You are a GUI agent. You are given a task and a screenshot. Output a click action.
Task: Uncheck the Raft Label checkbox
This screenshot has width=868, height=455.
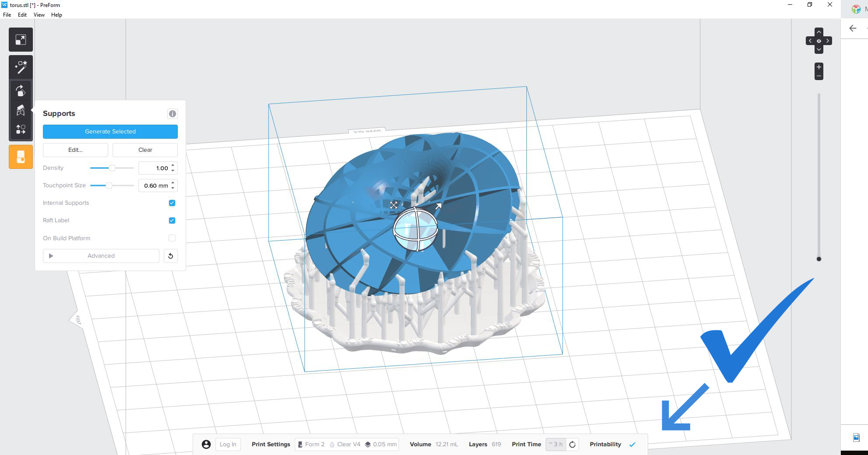pyautogui.click(x=172, y=220)
